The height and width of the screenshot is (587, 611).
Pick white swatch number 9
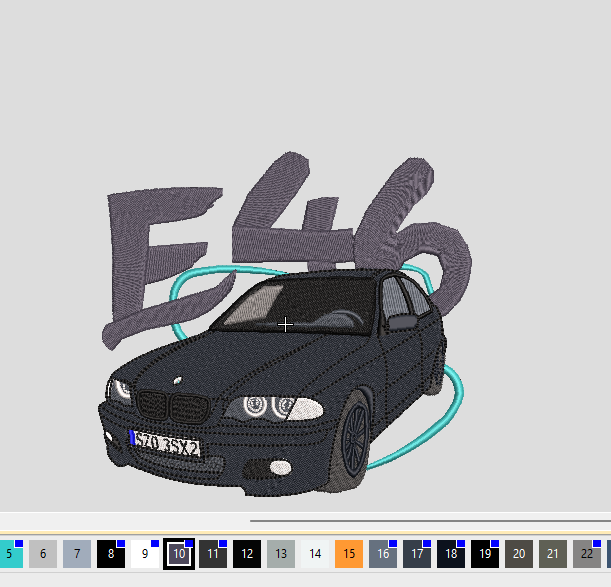[145, 553]
